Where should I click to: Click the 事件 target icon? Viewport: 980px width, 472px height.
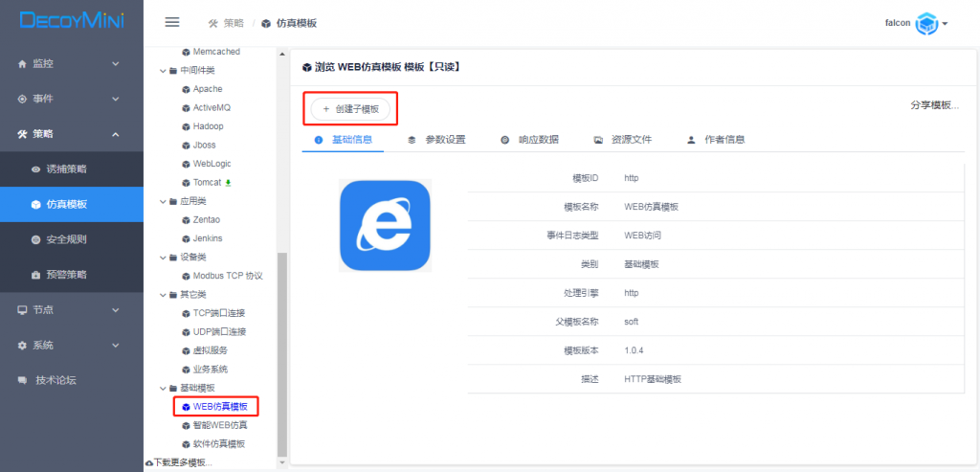tap(23, 99)
